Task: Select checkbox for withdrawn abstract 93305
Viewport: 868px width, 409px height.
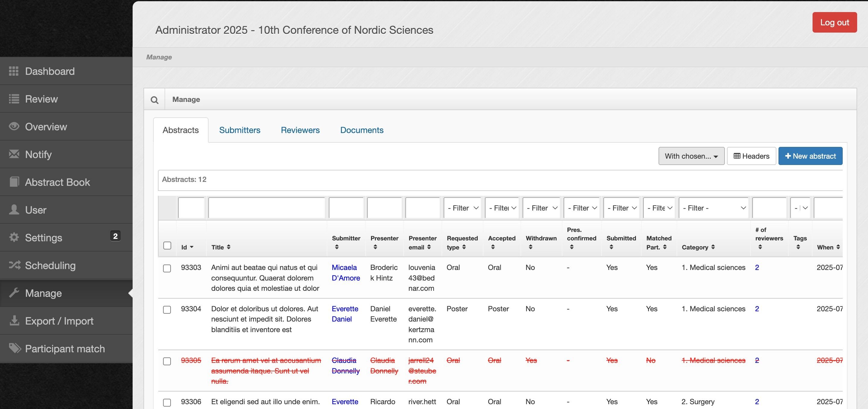Action: tap(167, 361)
